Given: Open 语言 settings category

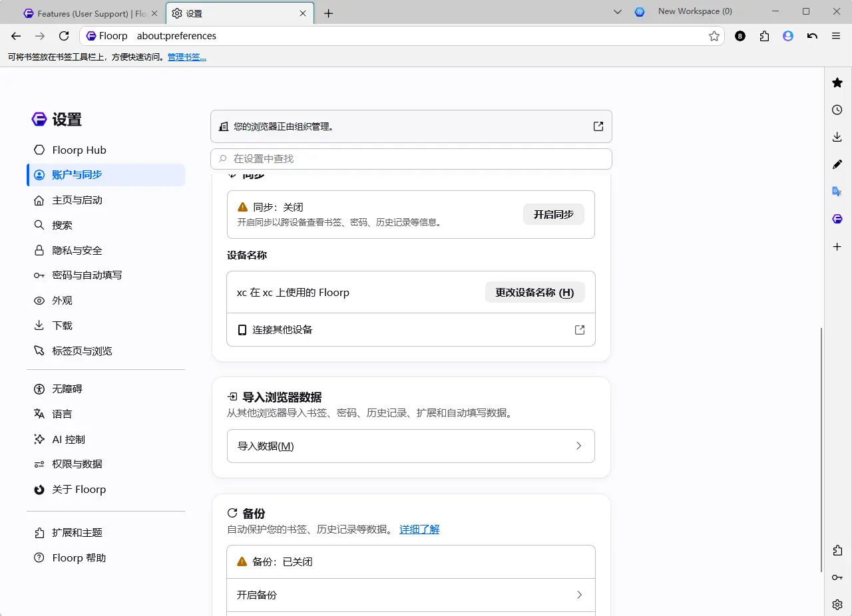Looking at the screenshot, I should (106, 414).
